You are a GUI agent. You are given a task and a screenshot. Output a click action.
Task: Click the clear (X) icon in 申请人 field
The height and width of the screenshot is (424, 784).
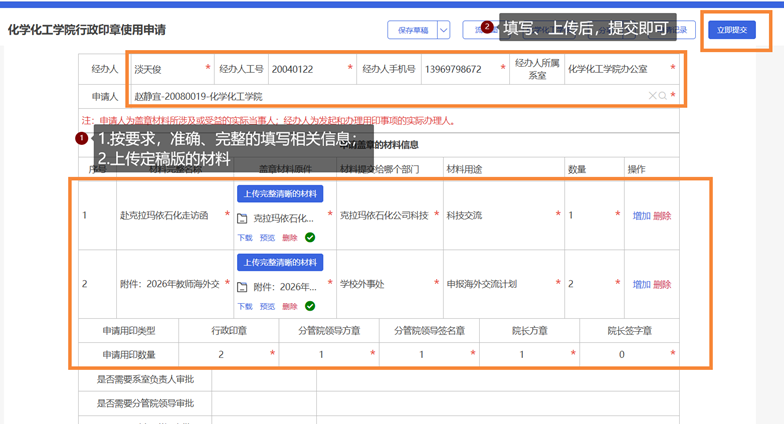(652, 96)
